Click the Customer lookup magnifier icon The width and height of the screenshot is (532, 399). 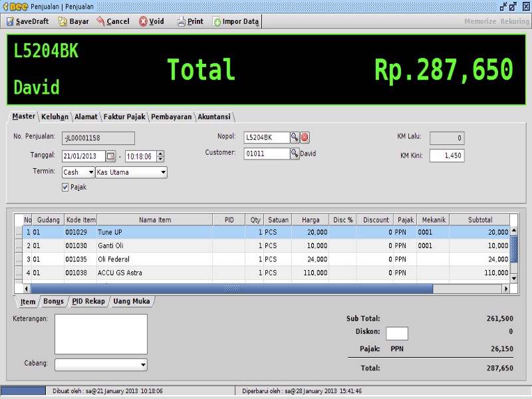point(295,154)
